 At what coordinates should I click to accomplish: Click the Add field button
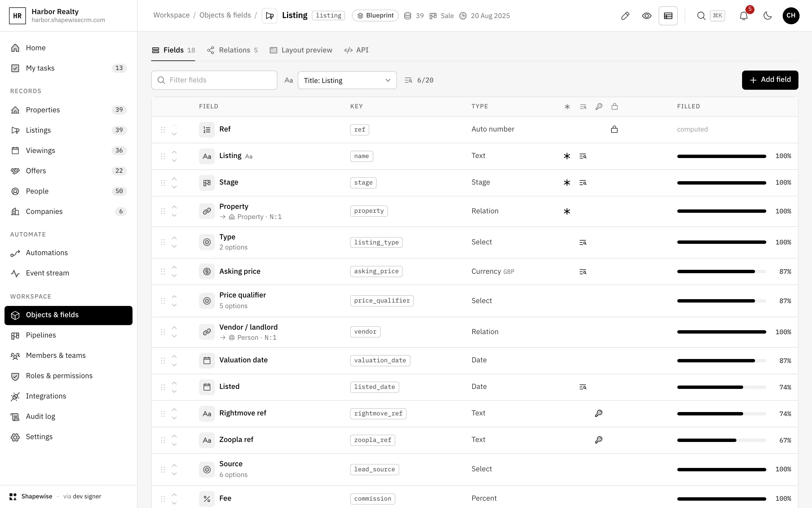770,80
